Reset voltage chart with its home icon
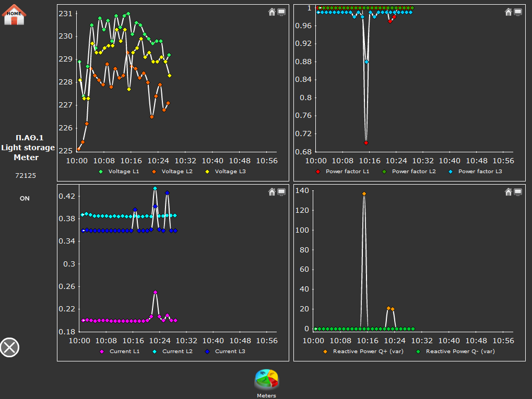 click(x=272, y=12)
